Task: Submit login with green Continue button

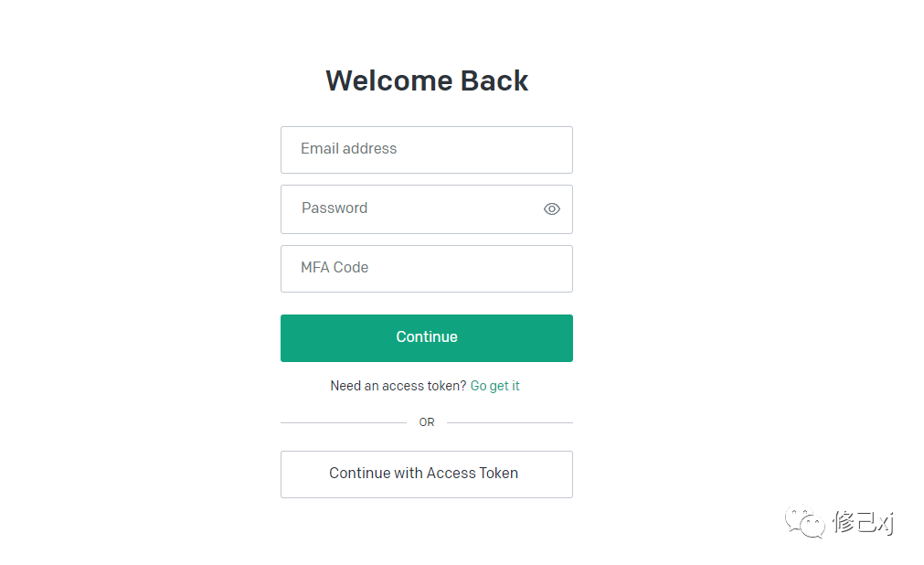Action: 427,338
